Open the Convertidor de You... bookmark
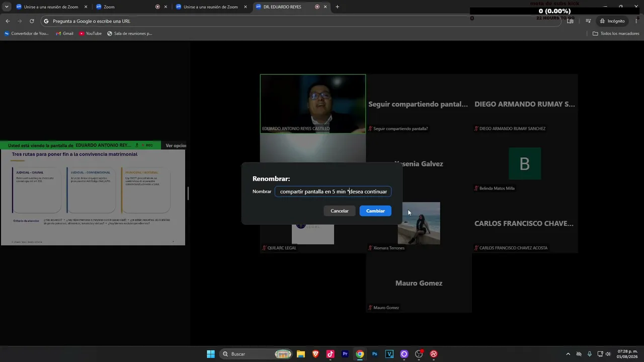644x362 pixels. pos(27,34)
